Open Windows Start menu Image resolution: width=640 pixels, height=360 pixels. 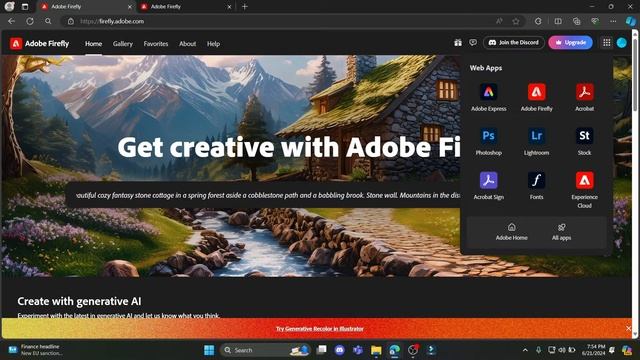click(x=209, y=350)
